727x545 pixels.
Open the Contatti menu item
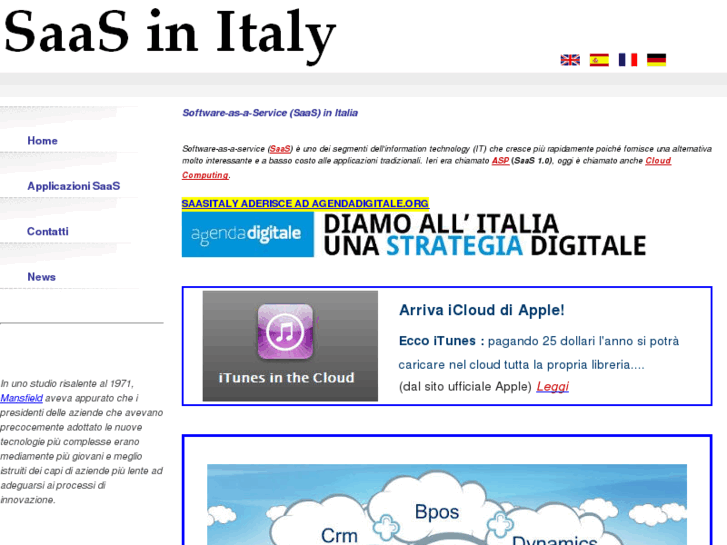click(47, 231)
